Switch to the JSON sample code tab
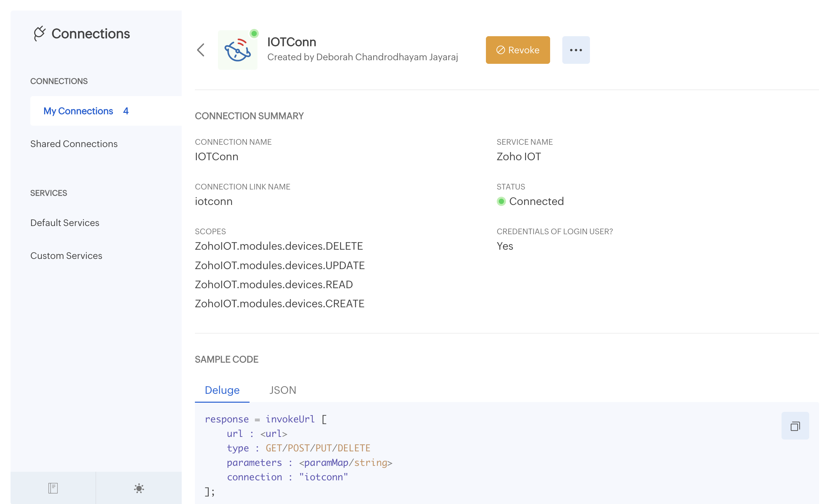The height and width of the screenshot is (504, 825). [282, 390]
